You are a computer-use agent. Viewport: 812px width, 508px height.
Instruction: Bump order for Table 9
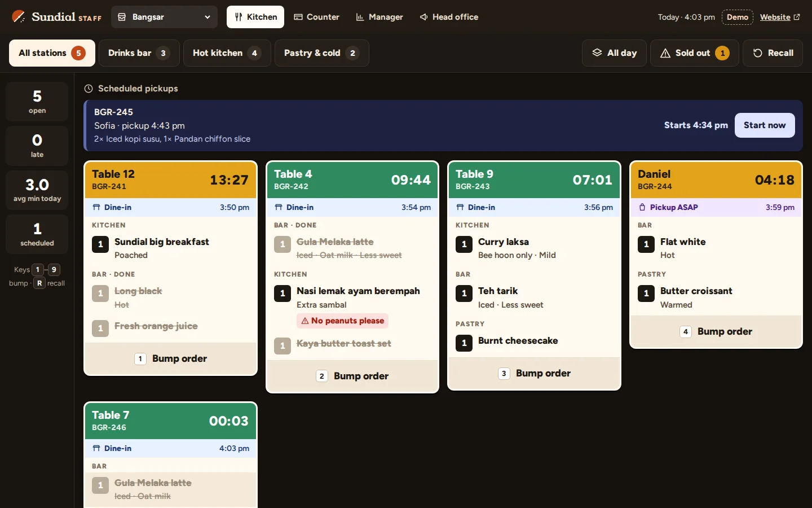[x=535, y=373]
